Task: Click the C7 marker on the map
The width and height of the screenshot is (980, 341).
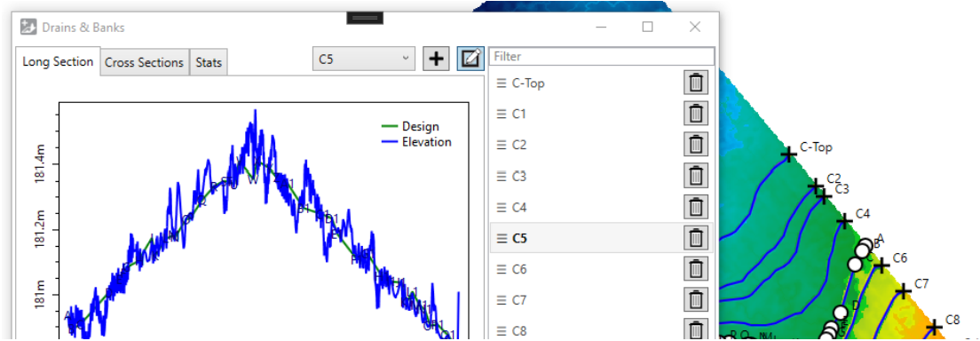Action: pos(903,291)
